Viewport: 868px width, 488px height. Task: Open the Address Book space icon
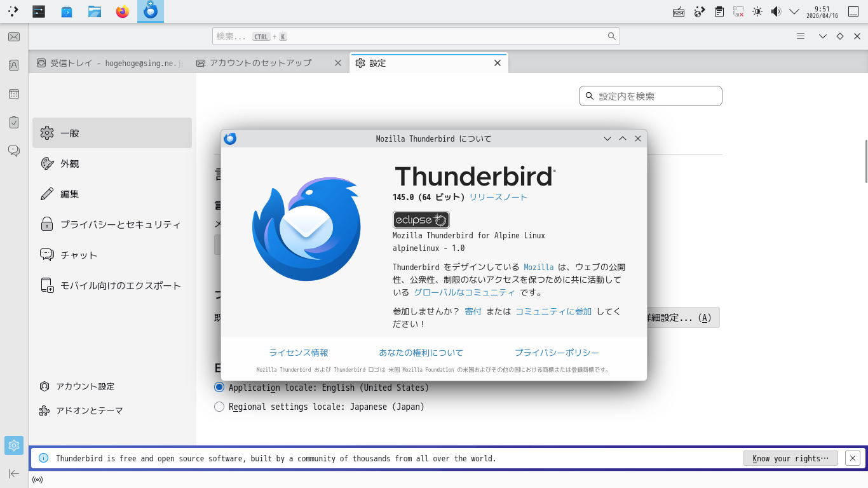pos(14,65)
